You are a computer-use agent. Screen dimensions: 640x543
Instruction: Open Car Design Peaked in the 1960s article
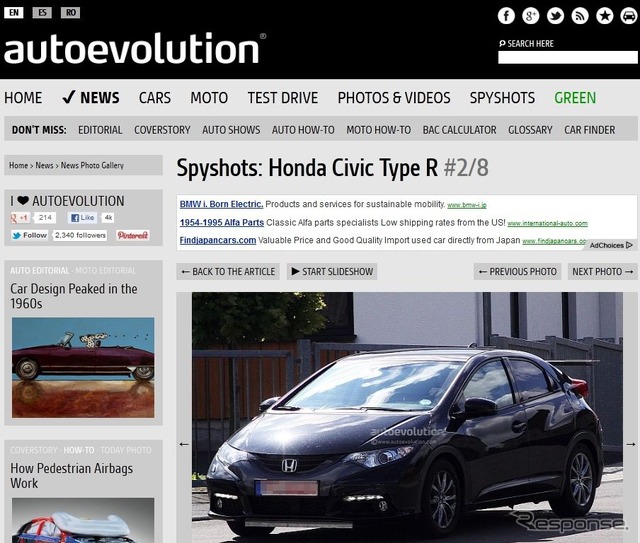pyautogui.click(x=74, y=296)
